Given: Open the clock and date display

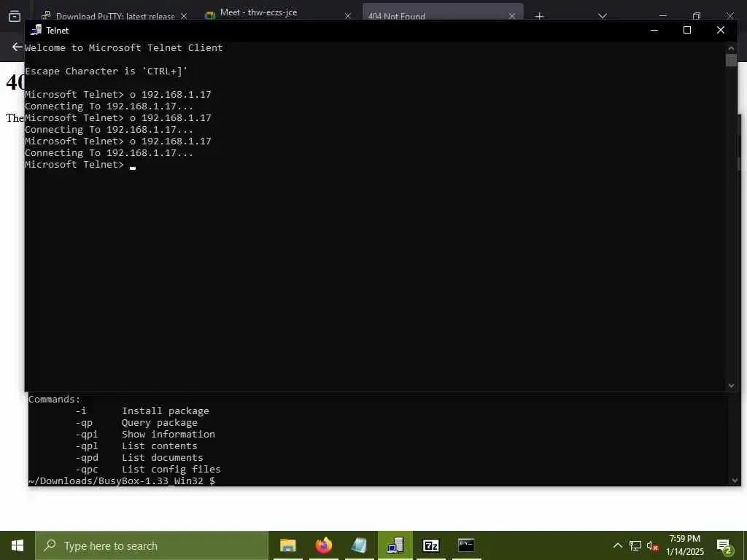Looking at the screenshot, I should pos(684,545).
